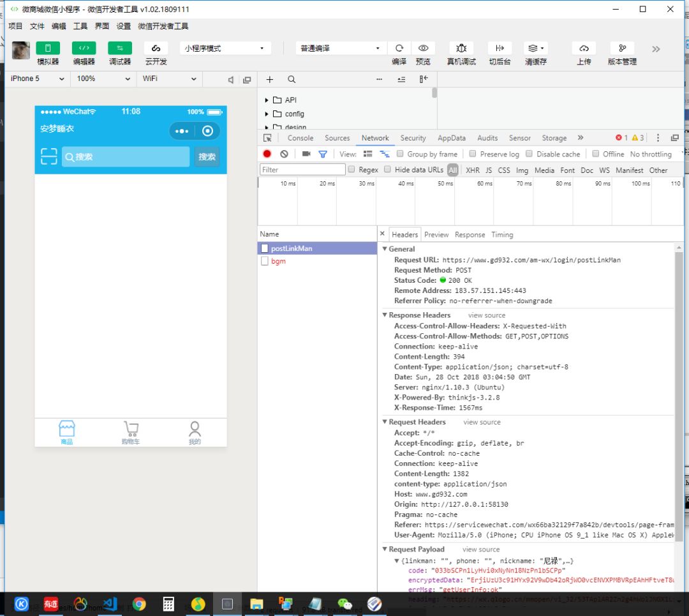Screen dimensions: 689x616
Task: Open DevTools three-dot customize menu
Action: (x=658, y=138)
